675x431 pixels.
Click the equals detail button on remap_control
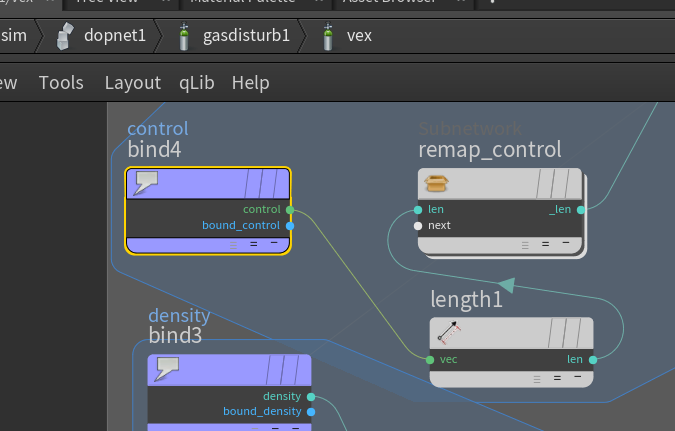pos(545,244)
